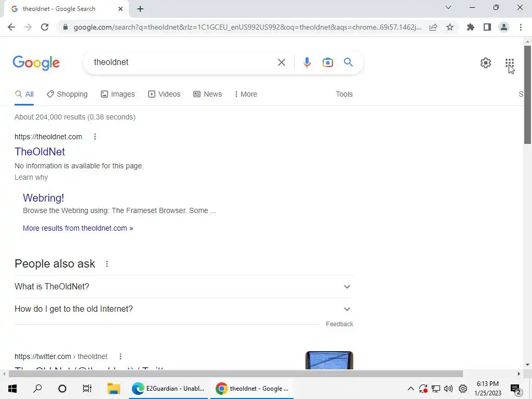
Task: Open the notification center
Action: pos(516,389)
